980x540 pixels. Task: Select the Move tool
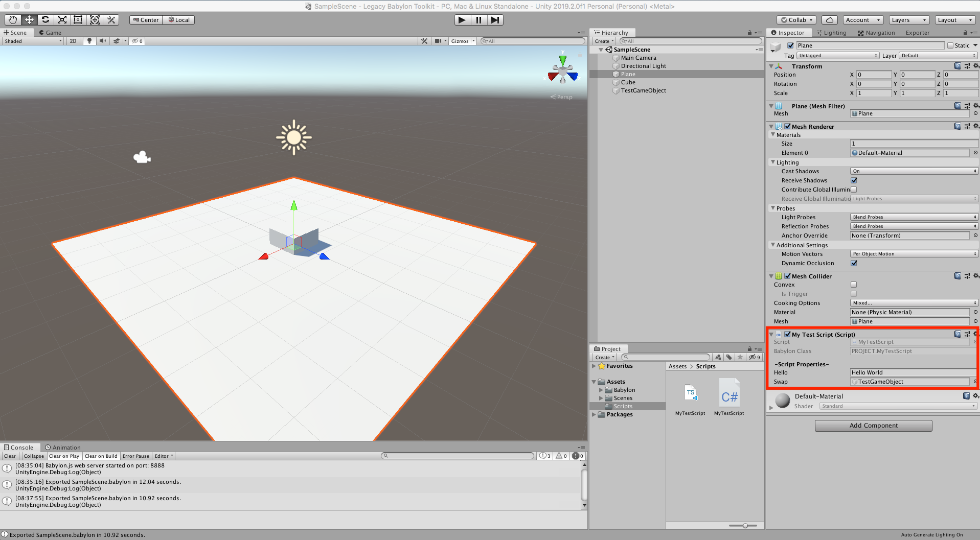coord(29,20)
